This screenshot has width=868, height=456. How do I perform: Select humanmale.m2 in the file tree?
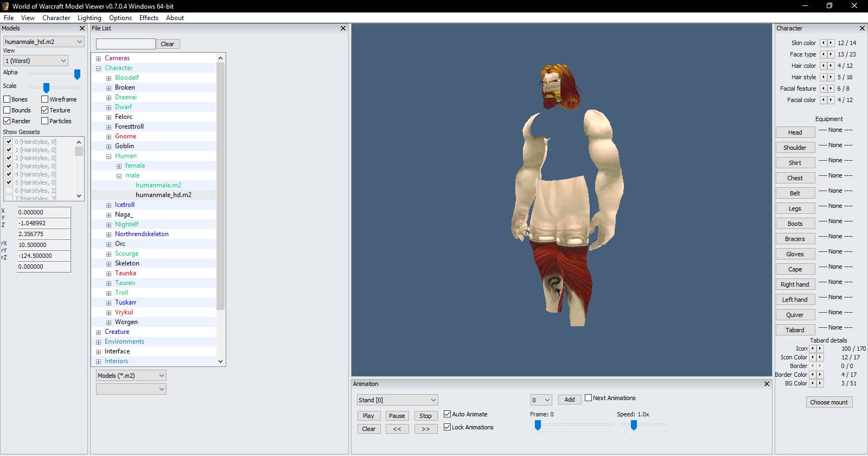[x=158, y=185]
